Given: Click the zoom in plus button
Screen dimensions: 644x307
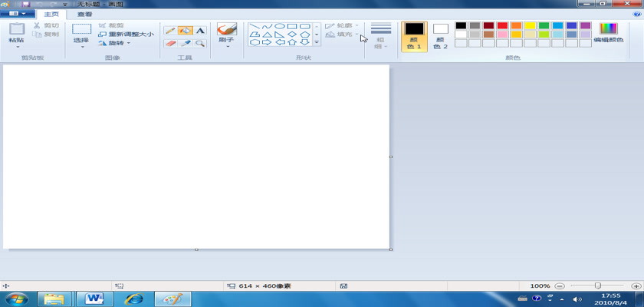Looking at the screenshot, I should (x=636, y=286).
